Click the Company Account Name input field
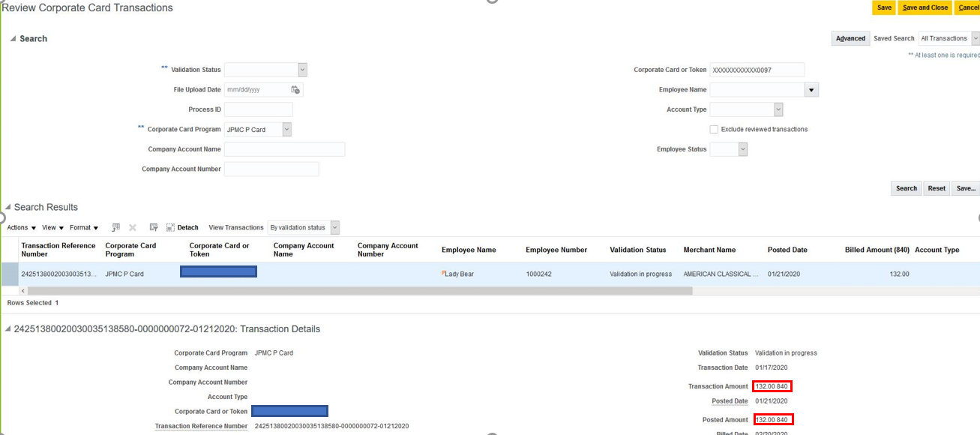980x435 pixels. pyautogui.click(x=284, y=148)
